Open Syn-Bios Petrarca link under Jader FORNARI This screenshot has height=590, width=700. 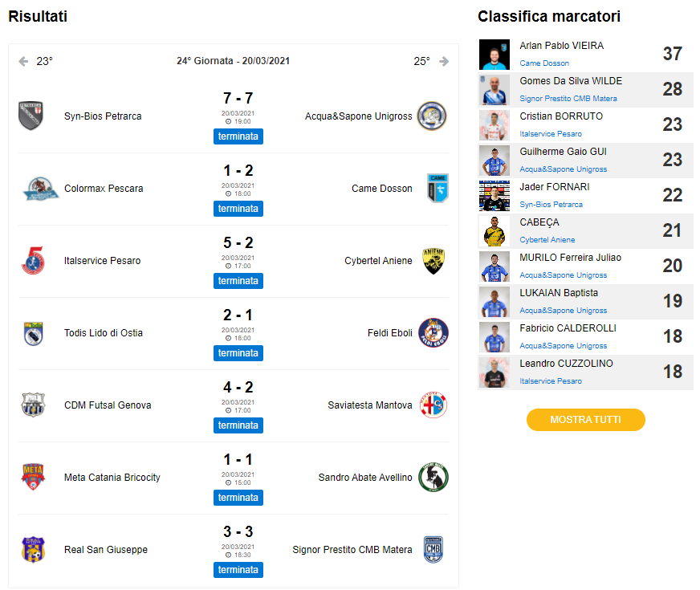coord(551,205)
